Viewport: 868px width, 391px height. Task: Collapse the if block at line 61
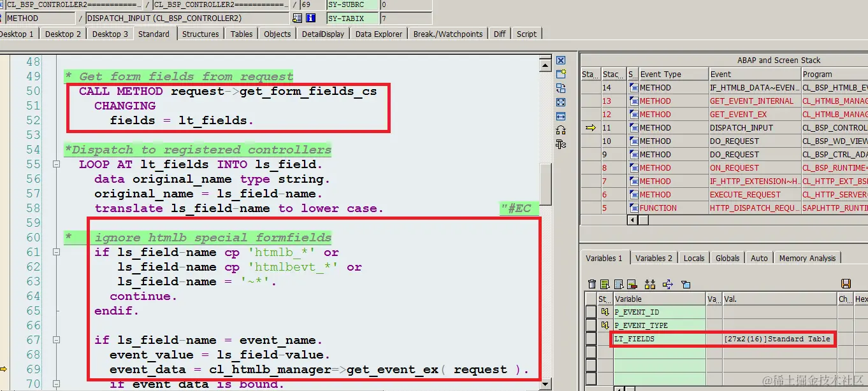[56, 252]
